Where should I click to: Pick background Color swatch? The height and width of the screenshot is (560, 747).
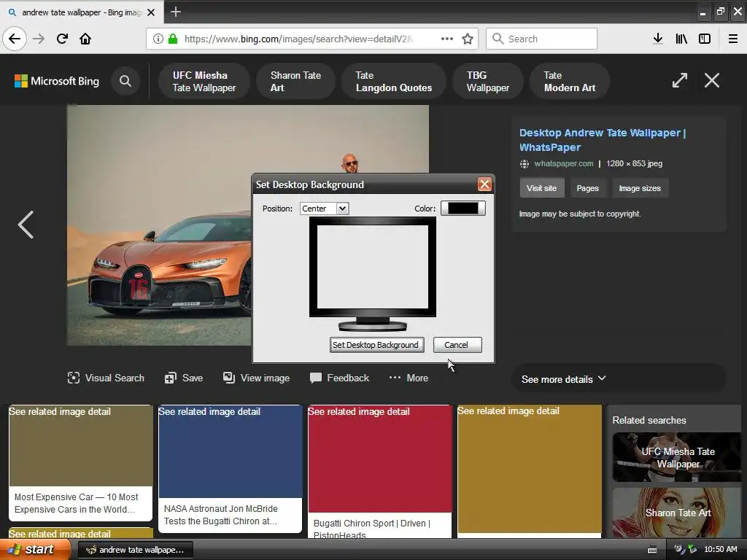[x=463, y=208]
